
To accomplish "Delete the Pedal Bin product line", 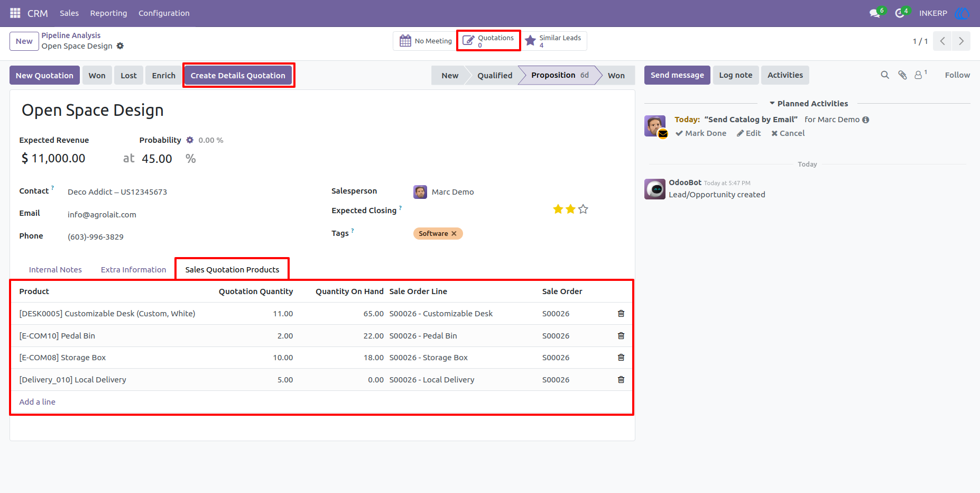I will [621, 336].
